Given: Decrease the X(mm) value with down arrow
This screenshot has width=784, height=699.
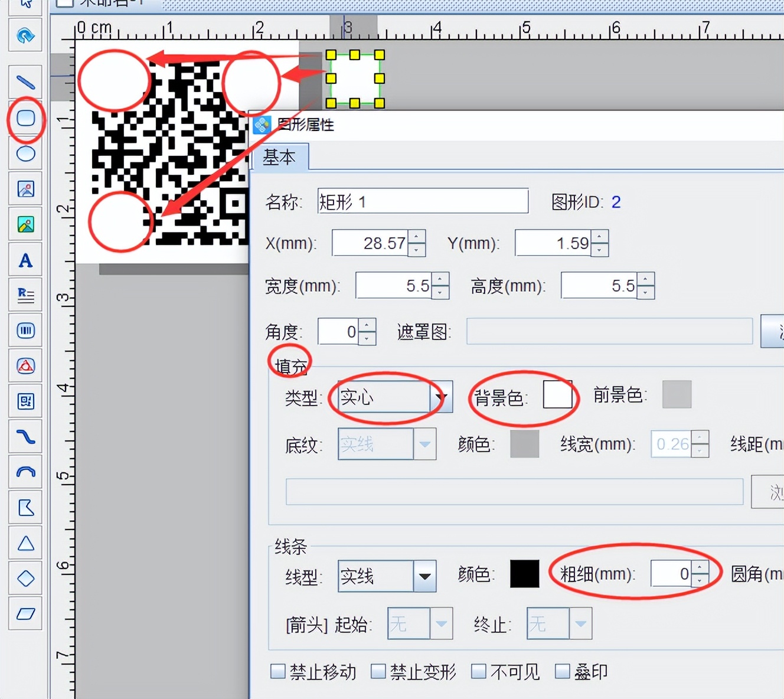Looking at the screenshot, I should (x=417, y=250).
